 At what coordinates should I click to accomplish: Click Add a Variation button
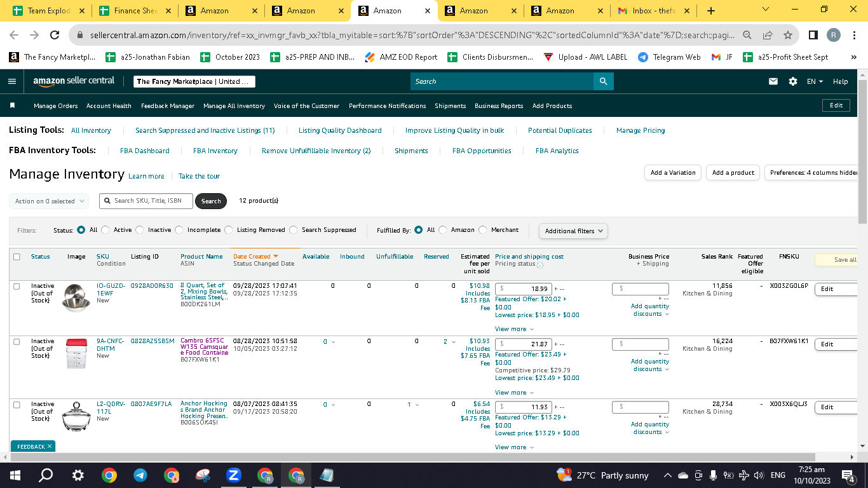tap(672, 173)
